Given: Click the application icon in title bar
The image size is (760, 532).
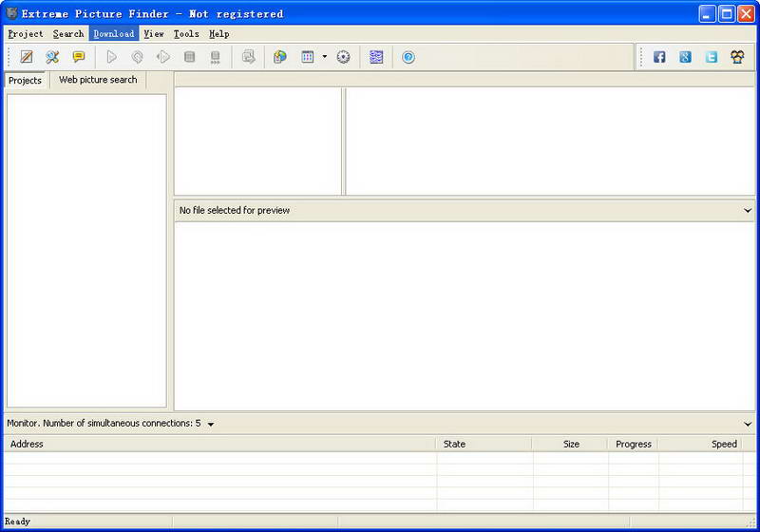Looking at the screenshot, I should (11, 13).
